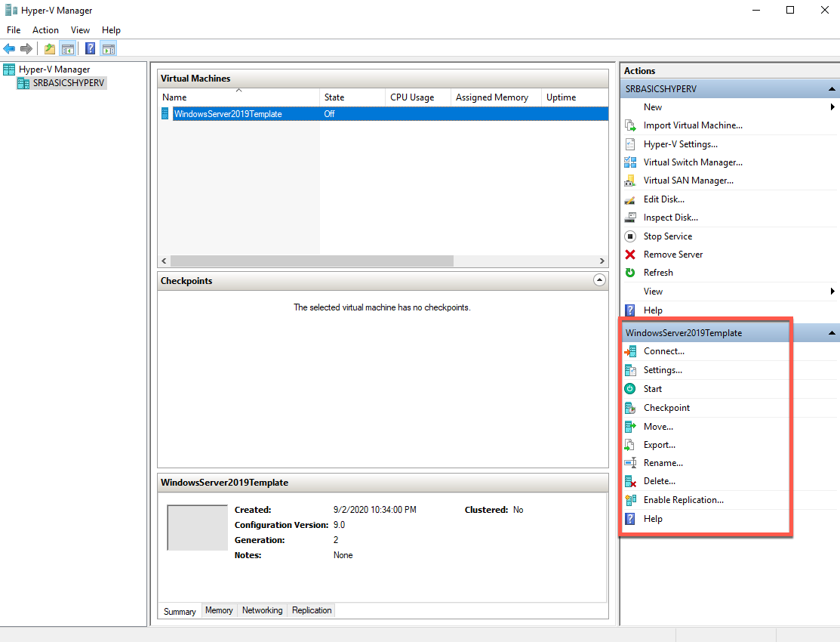840x642 pixels.
Task: Open the Action menu
Action: coord(45,30)
